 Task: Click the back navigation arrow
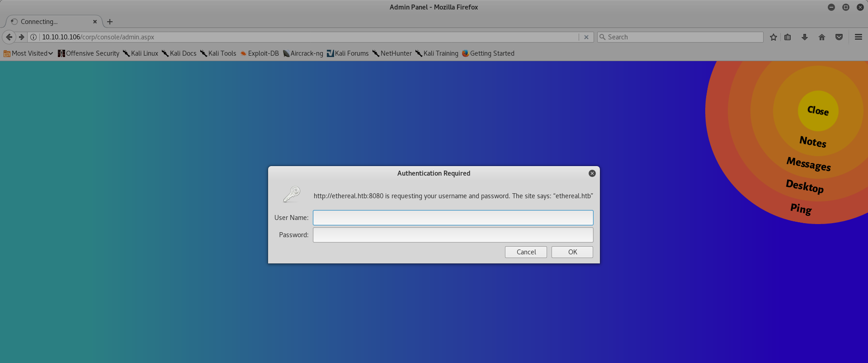click(9, 37)
